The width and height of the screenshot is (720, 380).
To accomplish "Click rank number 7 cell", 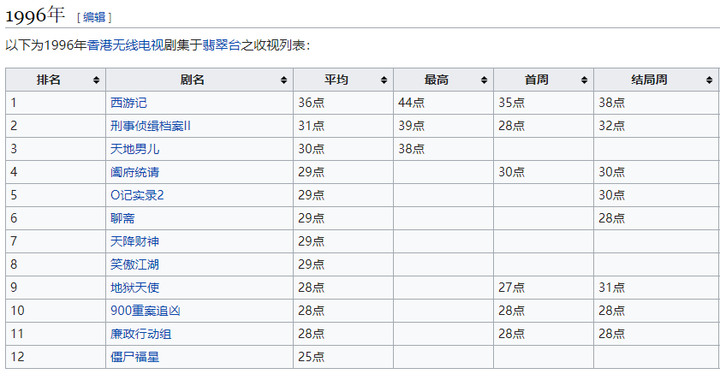I will (x=56, y=241).
